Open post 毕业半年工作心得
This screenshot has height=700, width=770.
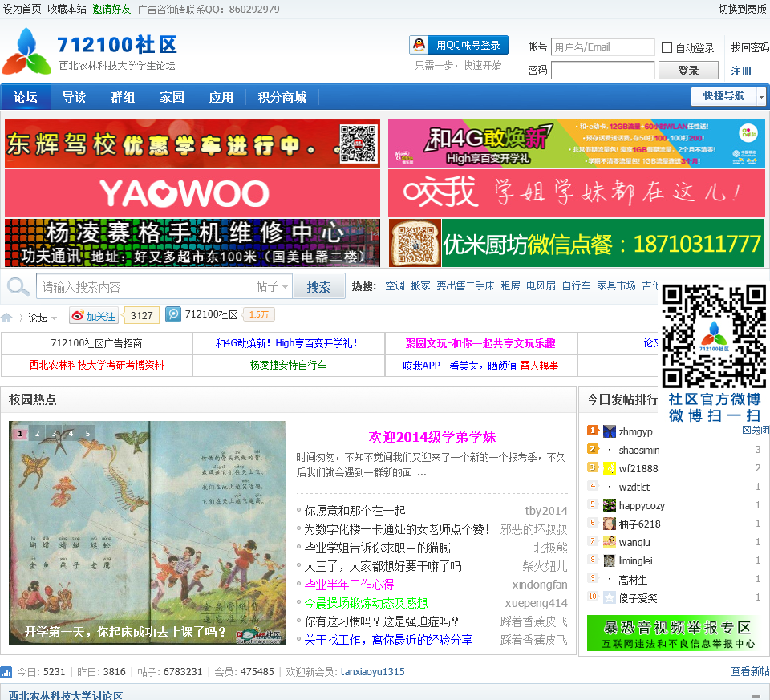tap(349, 585)
